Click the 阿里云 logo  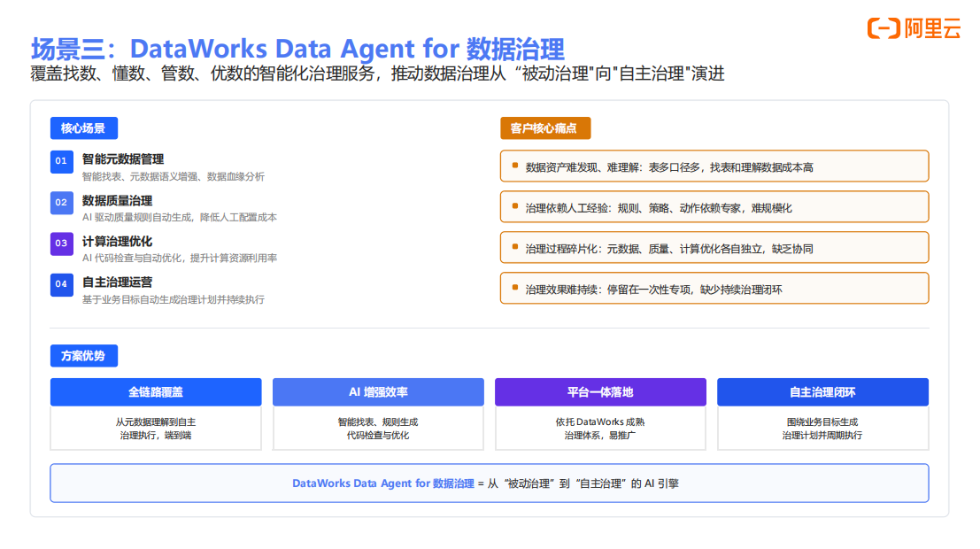point(914,28)
